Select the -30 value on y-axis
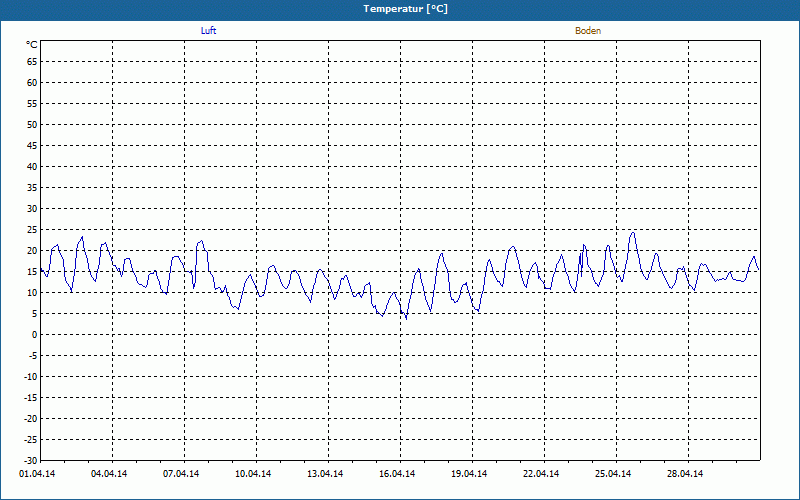 tap(30, 461)
